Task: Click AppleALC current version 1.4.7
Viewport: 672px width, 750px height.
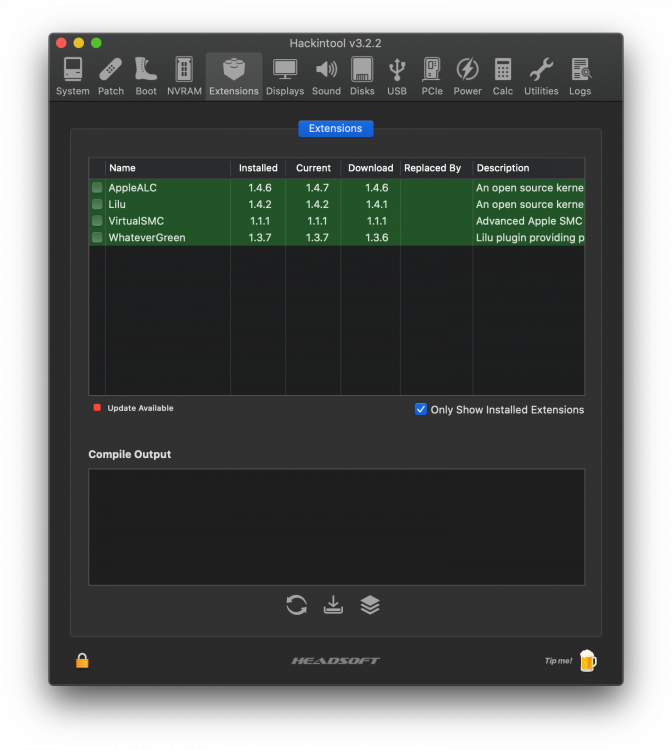Action: click(317, 188)
